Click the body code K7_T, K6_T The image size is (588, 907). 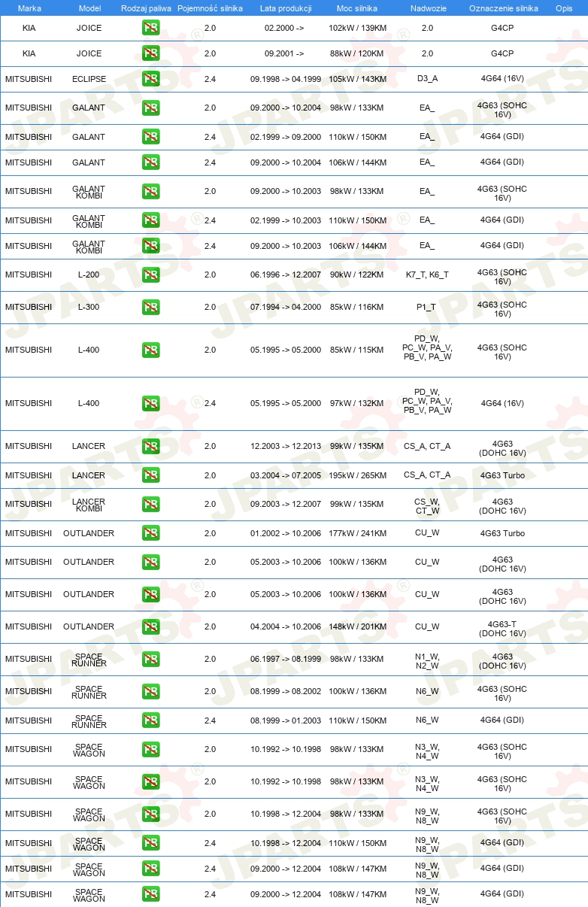[x=427, y=275]
